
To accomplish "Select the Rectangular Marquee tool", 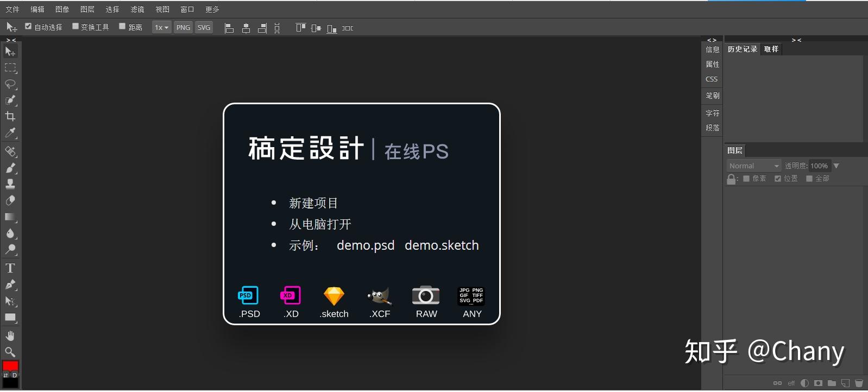I will coord(10,68).
